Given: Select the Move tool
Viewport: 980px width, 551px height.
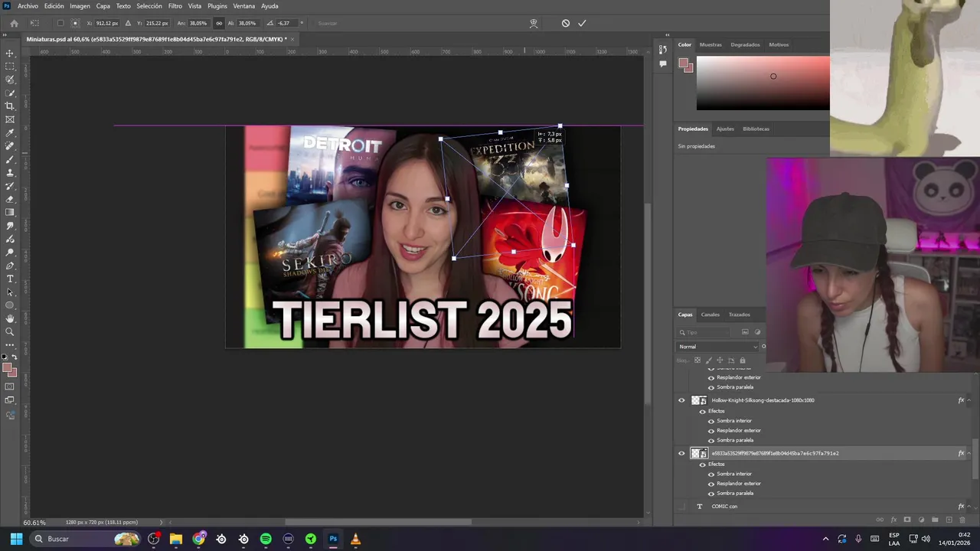Looking at the screenshot, I should tap(10, 53).
